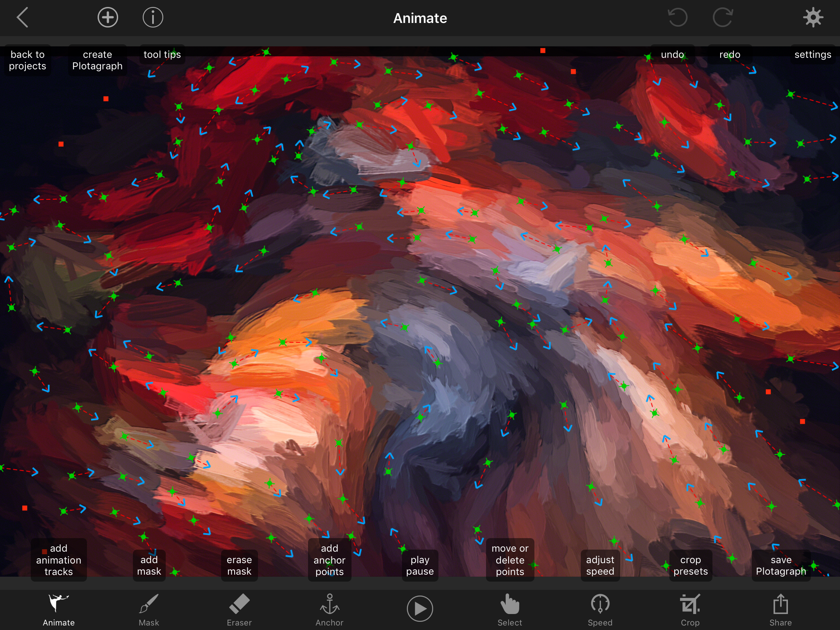The width and height of the screenshot is (840, 630).
Task: Click the 'play pause' tooltip label
Action: click(420, 566)
